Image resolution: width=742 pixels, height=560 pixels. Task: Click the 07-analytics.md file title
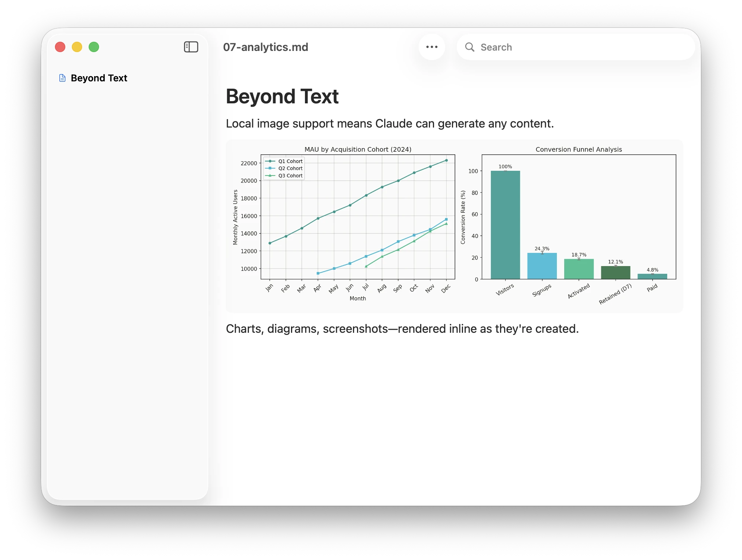tap(265, 47)
